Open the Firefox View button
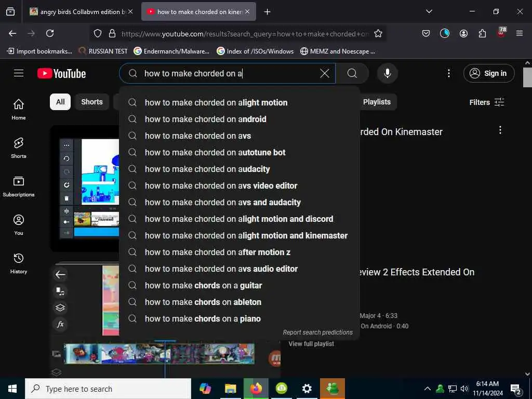Image resolution: width=532 pixels, height=399 pixels. 10,12
